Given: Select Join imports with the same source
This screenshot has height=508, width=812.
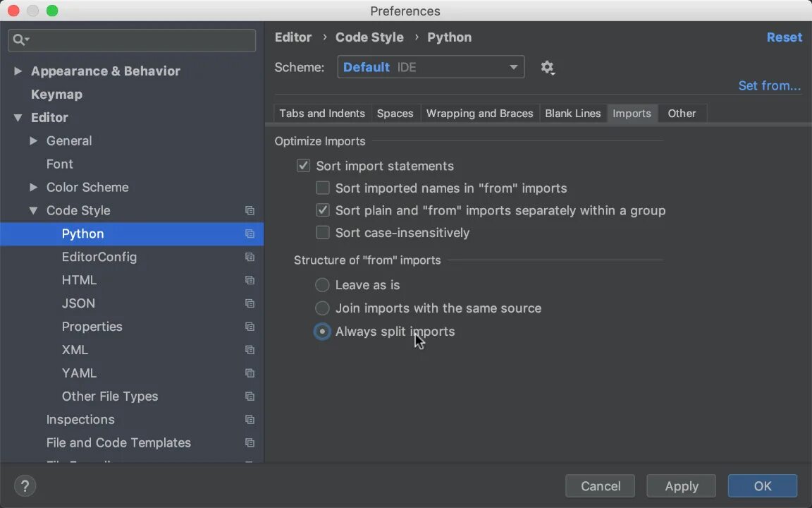Looking at the screenshot, I should [322, 308].
